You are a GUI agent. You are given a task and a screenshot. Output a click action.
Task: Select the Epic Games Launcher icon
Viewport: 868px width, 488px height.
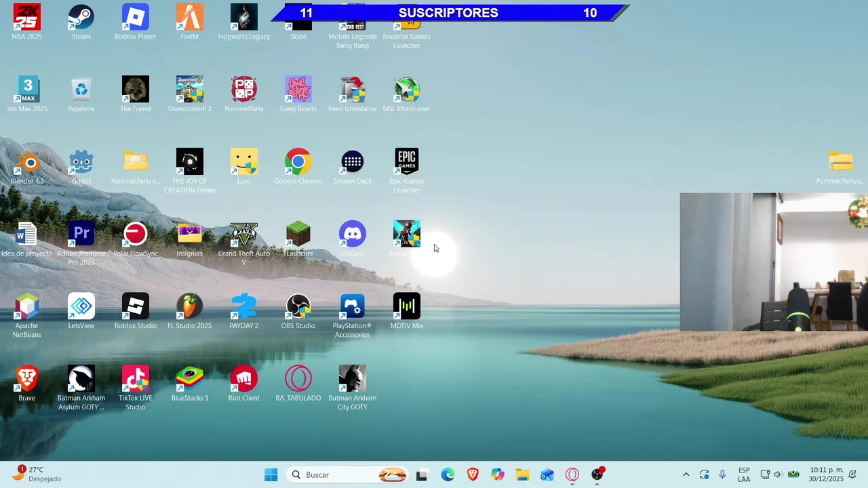click(407, 162)
